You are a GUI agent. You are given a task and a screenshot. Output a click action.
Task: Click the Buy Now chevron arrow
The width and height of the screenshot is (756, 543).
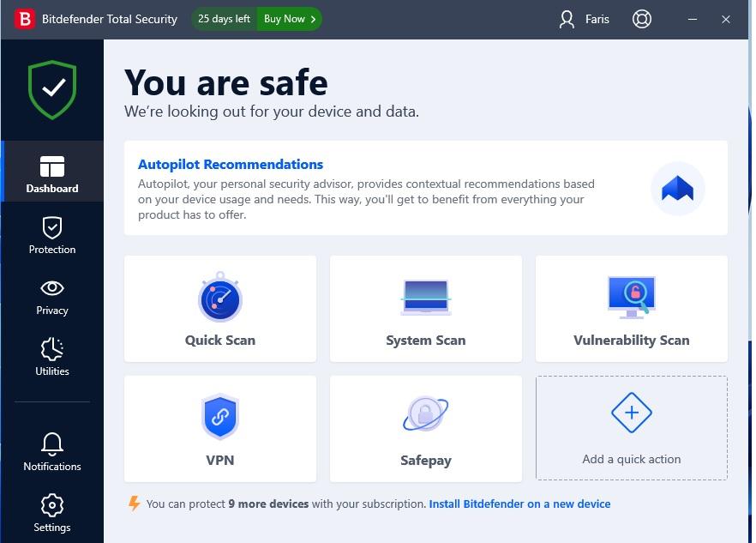click(313, 20)
